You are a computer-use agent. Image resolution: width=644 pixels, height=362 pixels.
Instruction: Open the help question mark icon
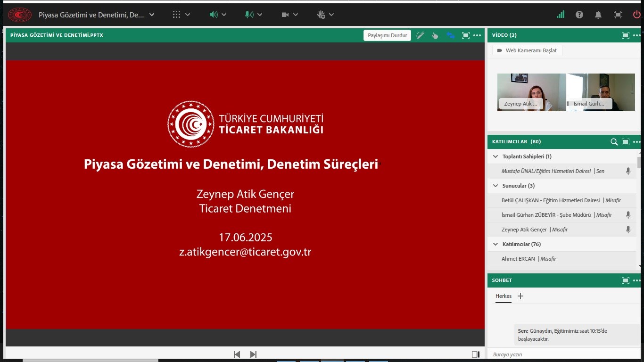[x=579, y=15]
